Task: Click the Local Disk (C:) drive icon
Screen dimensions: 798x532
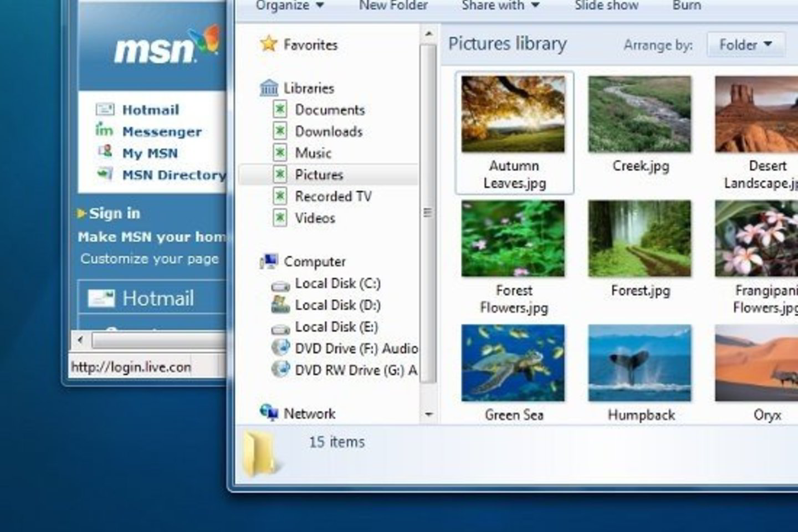Action: [x=280, y=286]
